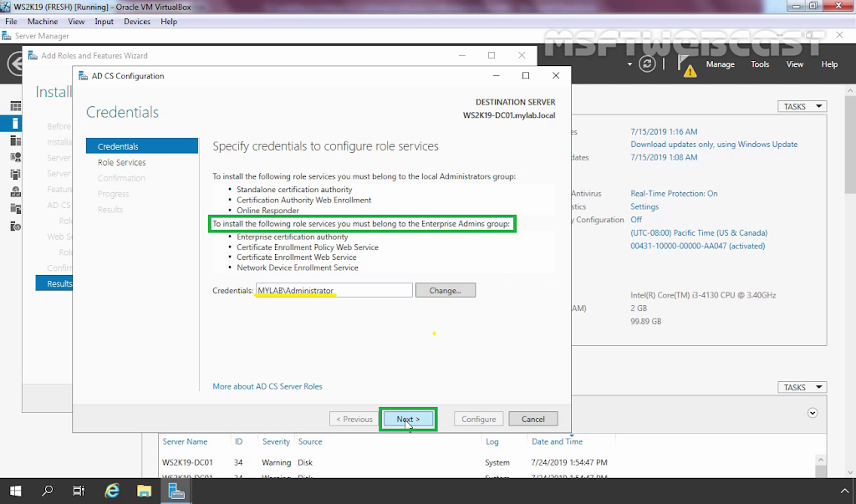This screenshot has height=504, width=856.
Task: Open Task View on taskbar
Action: pyautogui.click(x=79, y=491)
